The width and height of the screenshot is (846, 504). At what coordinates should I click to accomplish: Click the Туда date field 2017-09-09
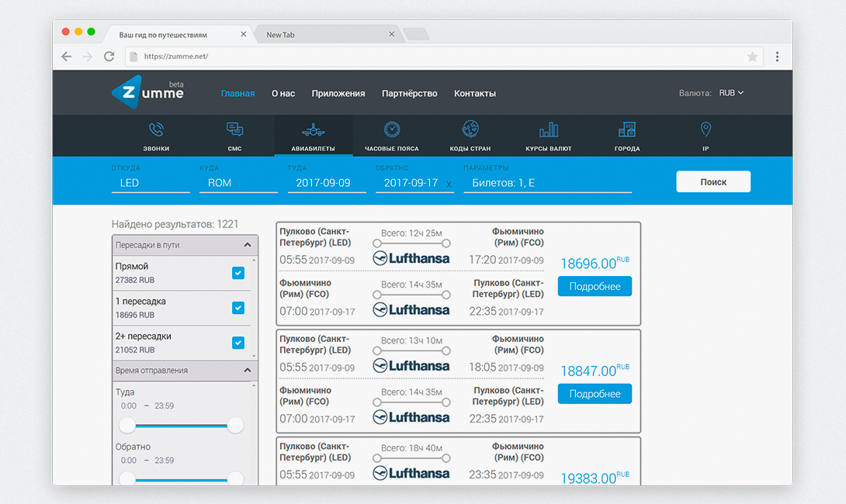(x=327, y=183)
